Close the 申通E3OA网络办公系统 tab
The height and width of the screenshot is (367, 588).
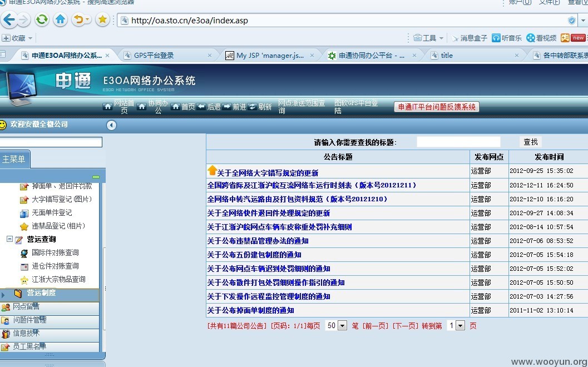point(107,56)
